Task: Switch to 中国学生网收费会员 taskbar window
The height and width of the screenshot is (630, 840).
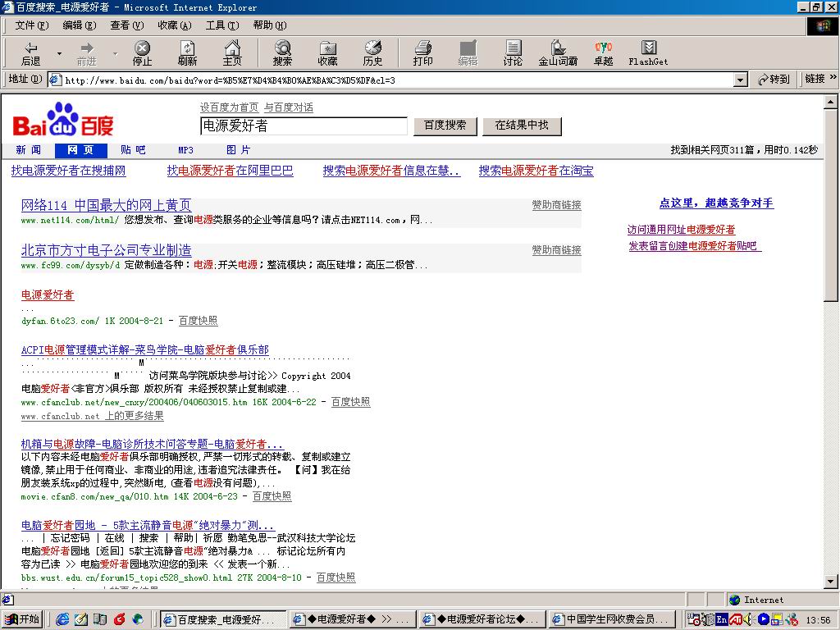Action: tap(610, 619)
